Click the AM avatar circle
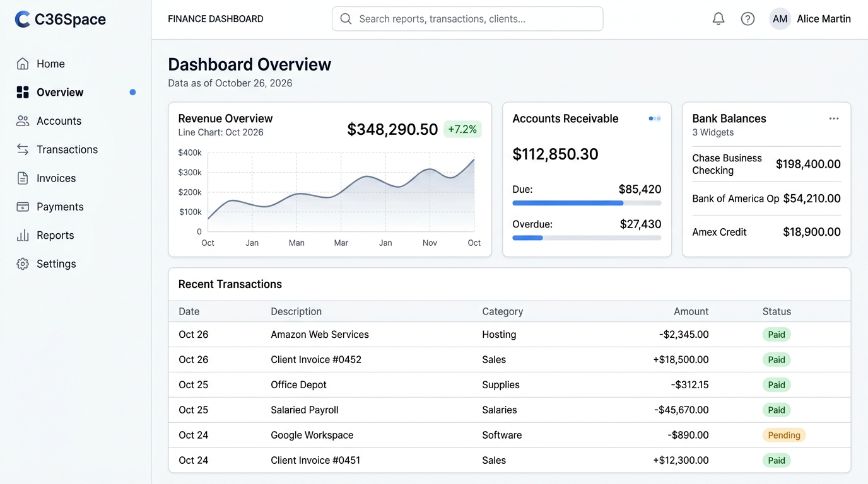 (780, 19)
